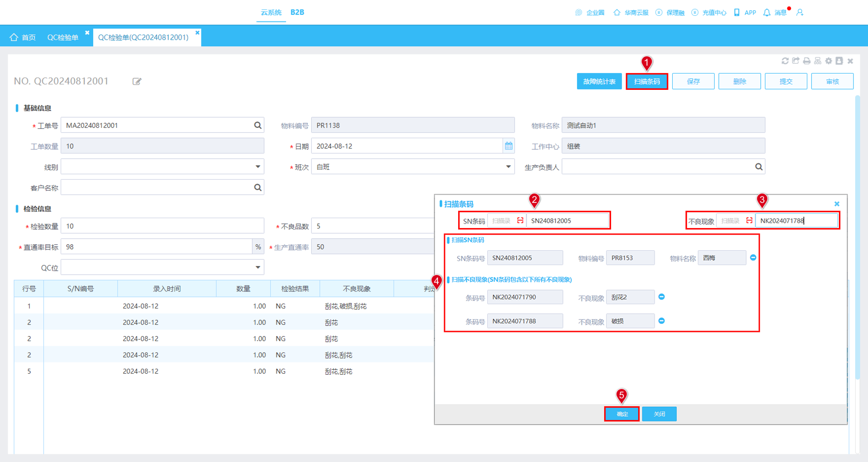Expand the 班次 dropdown showing 白班

pos(508,167)
